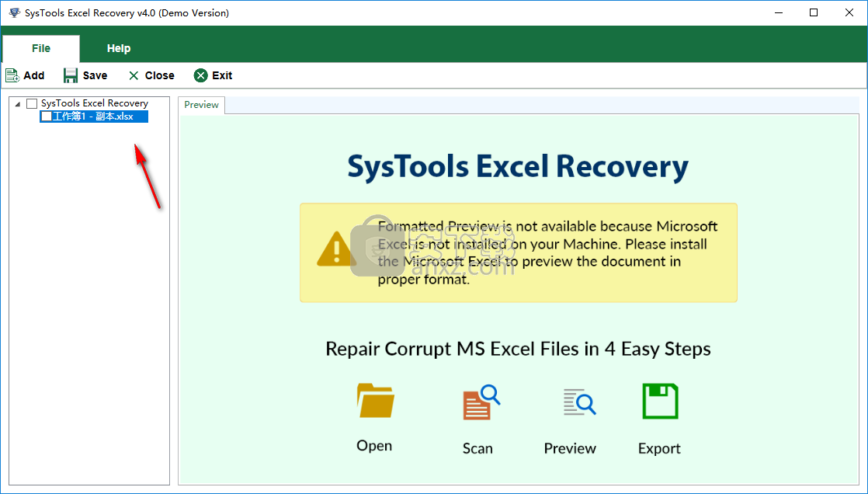Click the green Export floppy icon
The image size is (868, 494).
660,402
